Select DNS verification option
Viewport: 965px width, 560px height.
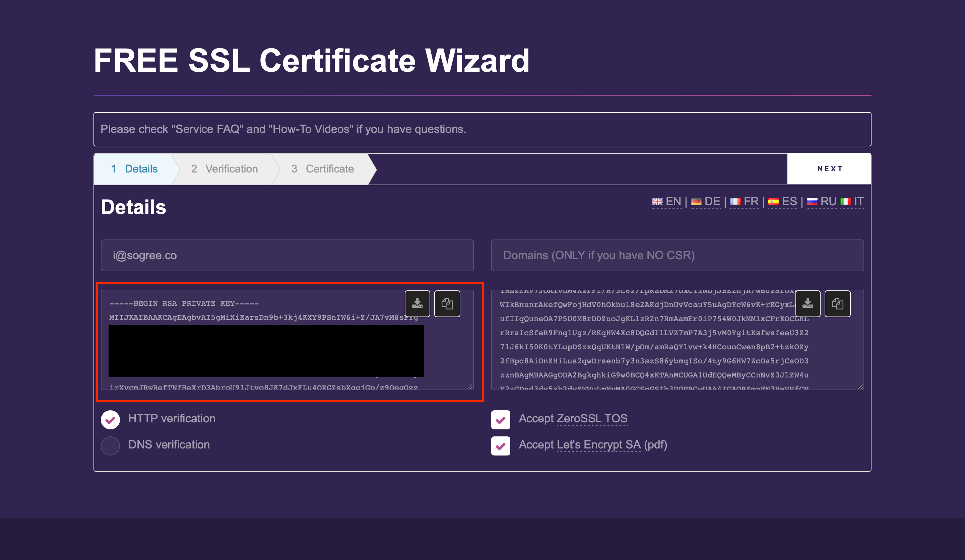pyautogui.click(x=110, y=445)
